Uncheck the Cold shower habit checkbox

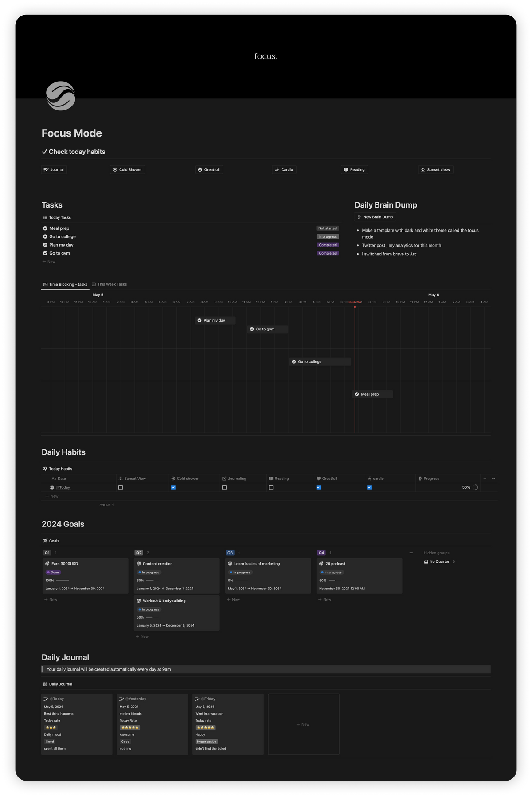tap(173, 487)
